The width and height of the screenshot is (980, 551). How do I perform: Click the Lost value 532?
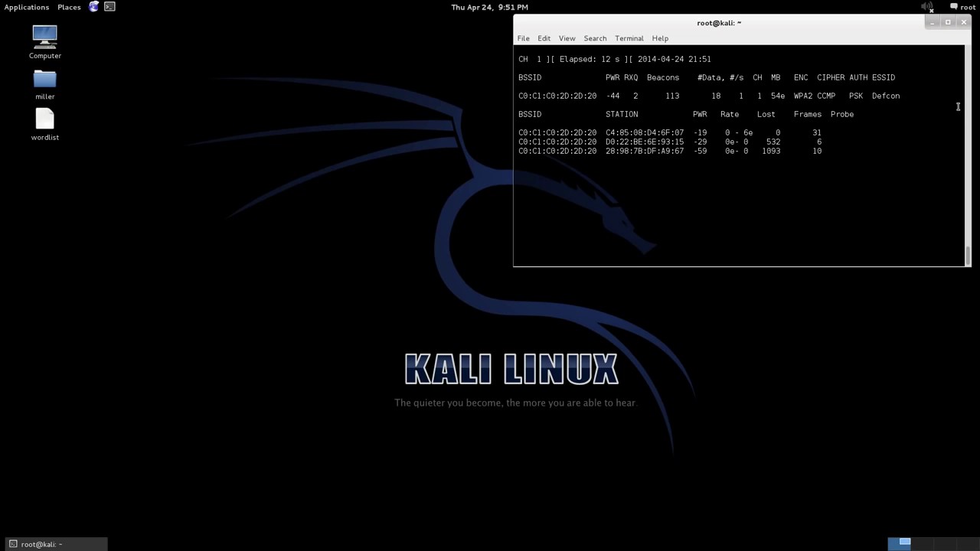(773, 142)
